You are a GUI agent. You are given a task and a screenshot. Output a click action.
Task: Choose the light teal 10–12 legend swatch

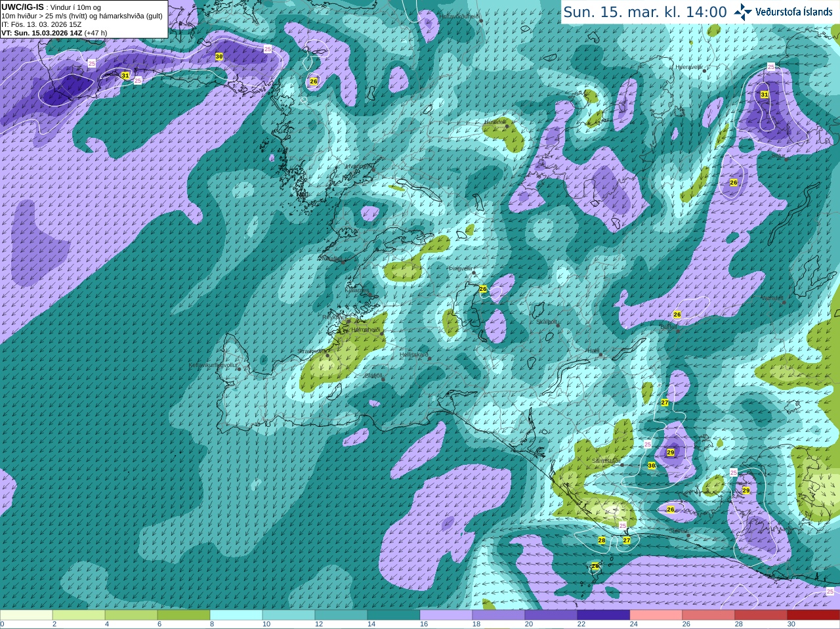[289, 615]
